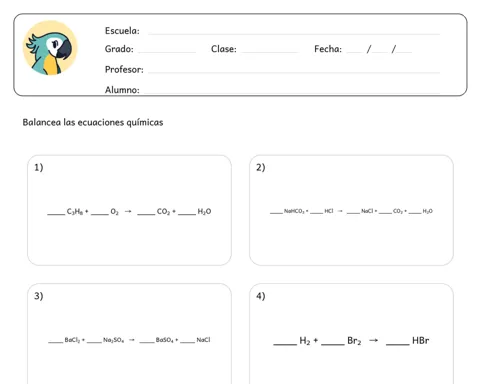Click the coefficient blank before O2
This screenshot has height=384, width=480.
pyautogui.click(x=100, y=214)
